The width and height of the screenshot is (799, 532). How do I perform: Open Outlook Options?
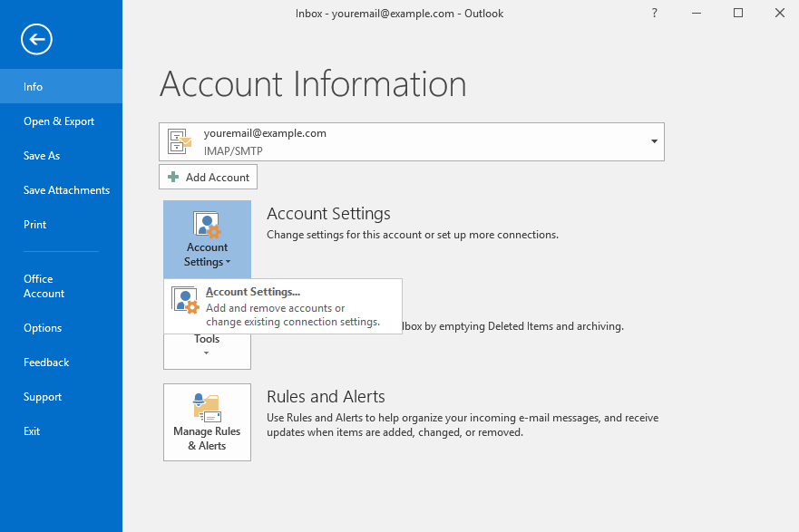click(x=61, y=328)
